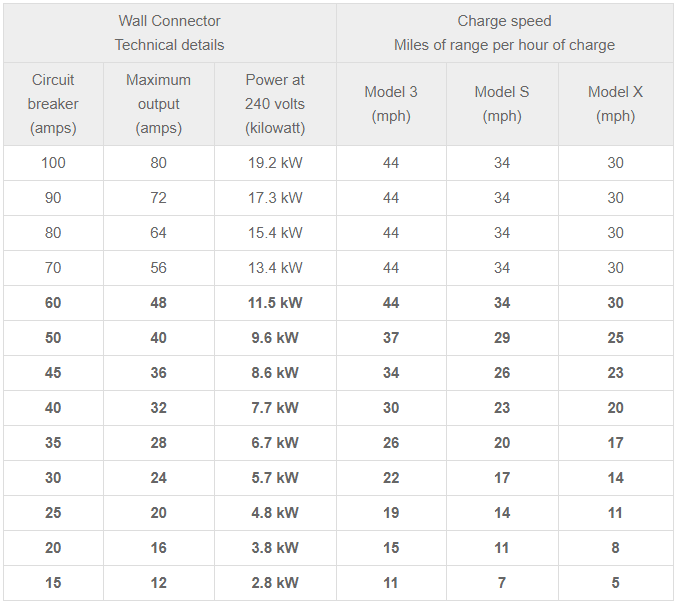Select the 72 amps maximum output cell
Viewport: 678px width, 606px height.
click(158, 198)
